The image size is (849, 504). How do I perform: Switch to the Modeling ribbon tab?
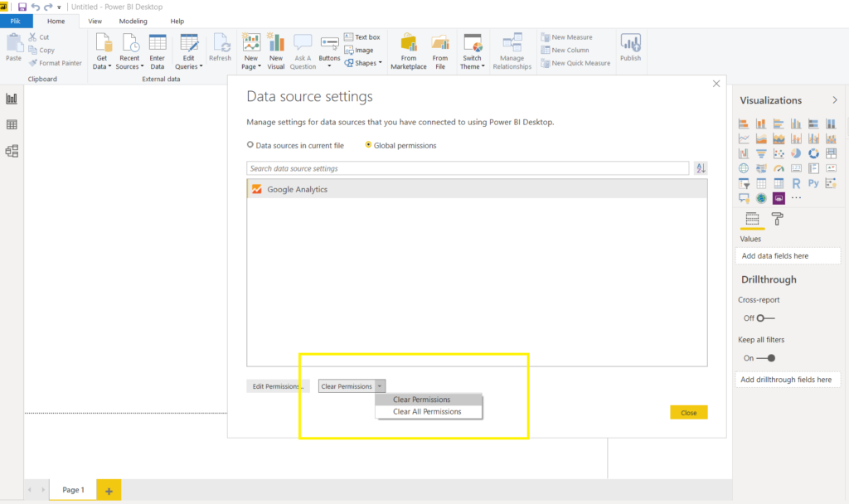point(133,21)
